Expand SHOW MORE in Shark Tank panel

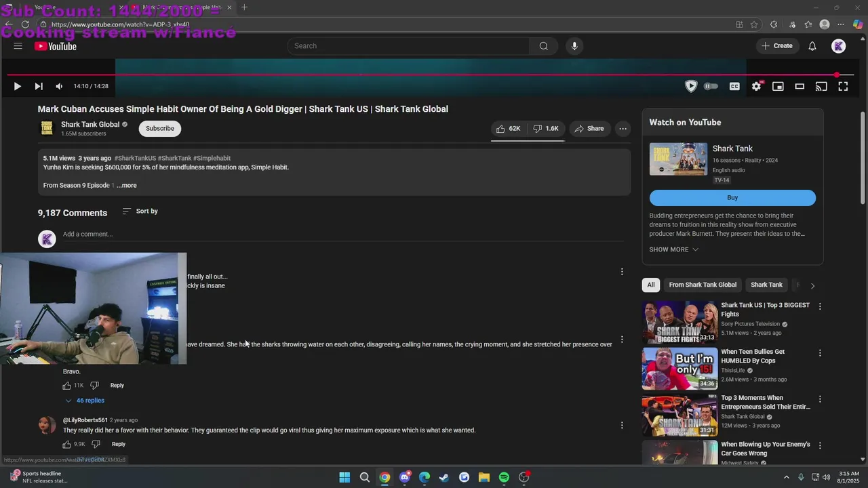tap(673, 249)
